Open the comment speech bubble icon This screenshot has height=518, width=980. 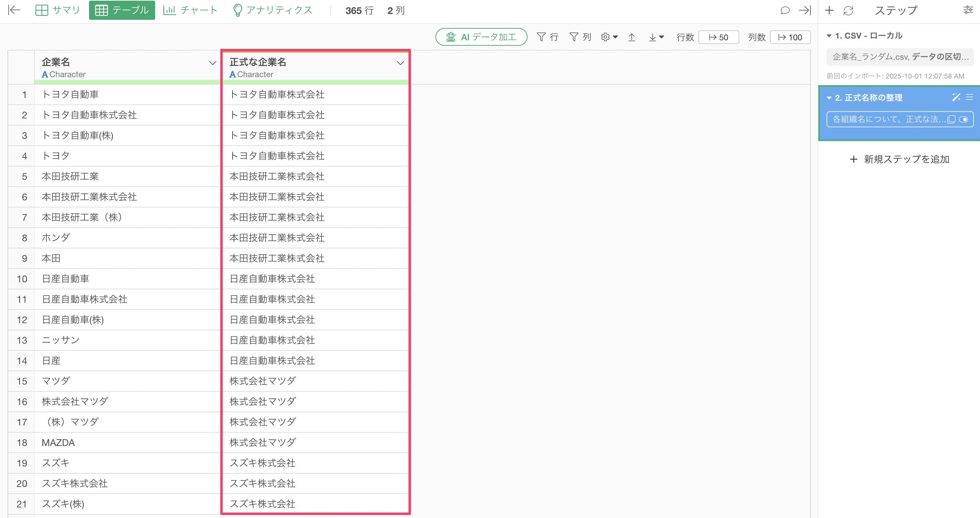[785, 10]
